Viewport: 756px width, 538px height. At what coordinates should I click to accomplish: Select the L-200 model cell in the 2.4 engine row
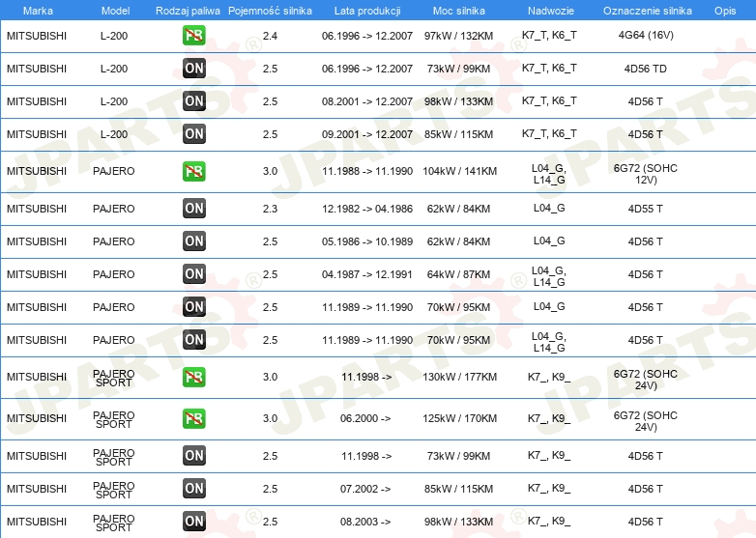[114, 36]
